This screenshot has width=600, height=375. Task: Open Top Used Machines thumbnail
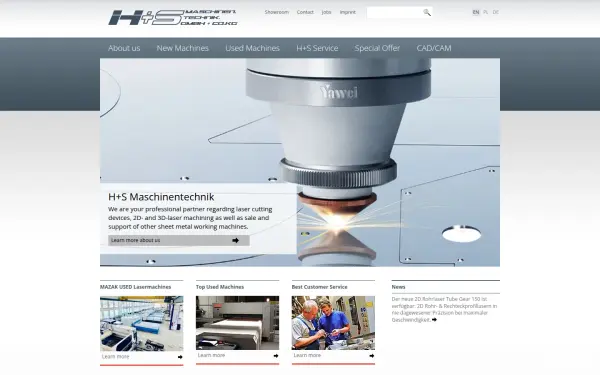237,323
